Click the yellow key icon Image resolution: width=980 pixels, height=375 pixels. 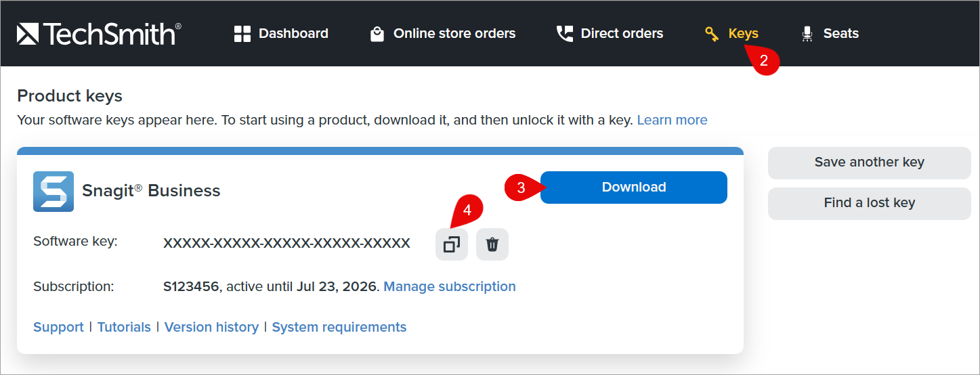click(712, 34)
